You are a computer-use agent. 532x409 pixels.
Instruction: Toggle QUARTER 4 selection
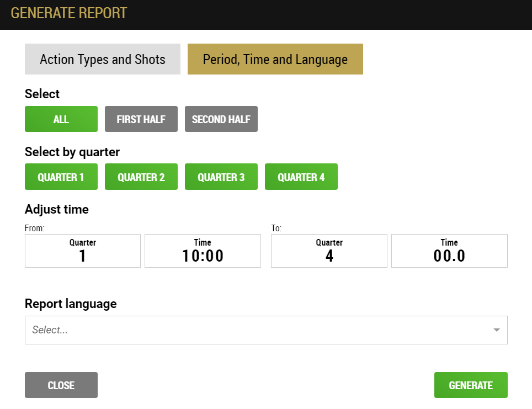coord(301,177)
